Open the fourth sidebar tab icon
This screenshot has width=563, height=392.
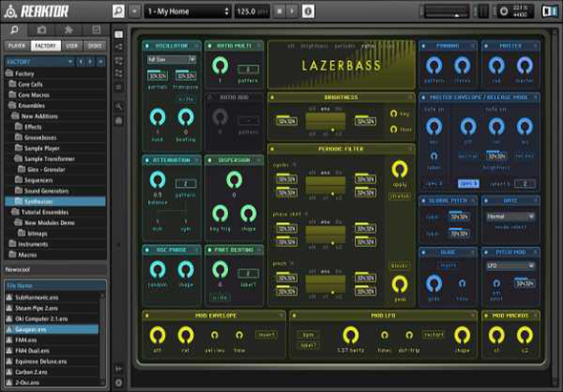(95, 30)
